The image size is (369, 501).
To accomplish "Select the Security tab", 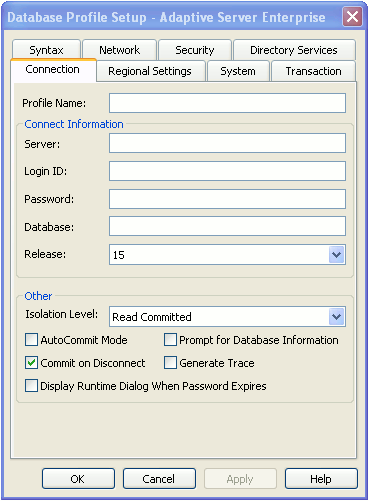I will (x=195, y=50).
